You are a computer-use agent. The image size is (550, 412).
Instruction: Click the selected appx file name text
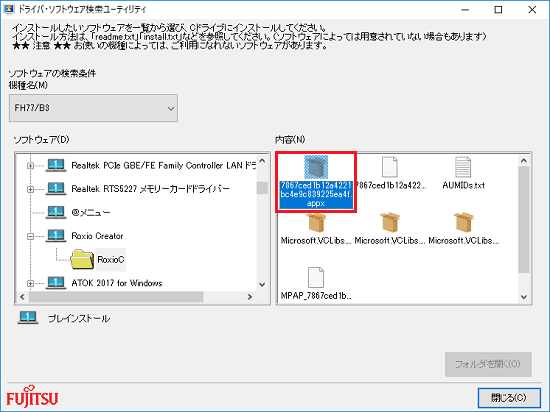tap(316, 194)
